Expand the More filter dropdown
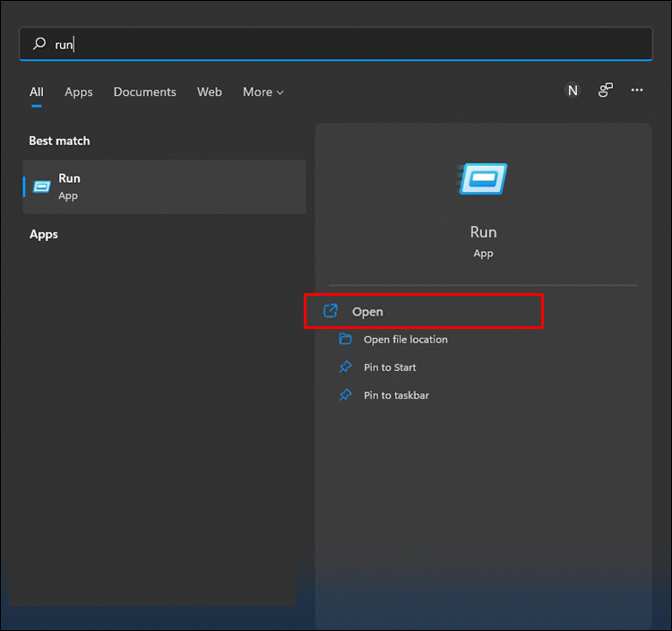The image size is (672, 631). 263,91
